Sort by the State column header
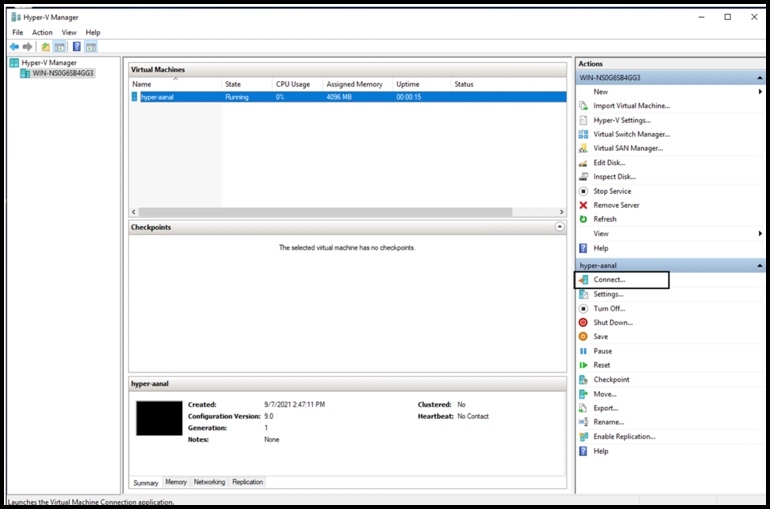Screen dimensions: 770x509 pyautogui.click(x=247, y=84)
